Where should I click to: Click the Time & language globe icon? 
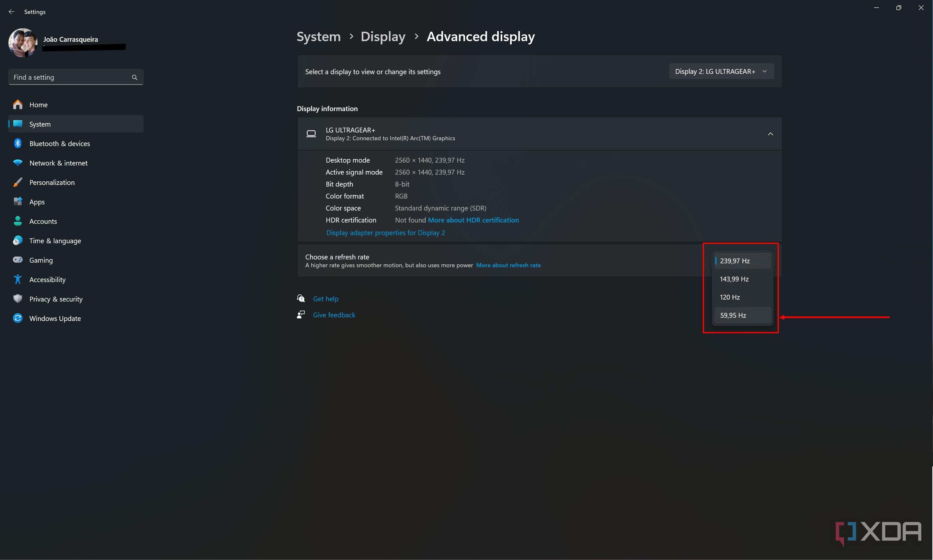click(x=18, y=241)
